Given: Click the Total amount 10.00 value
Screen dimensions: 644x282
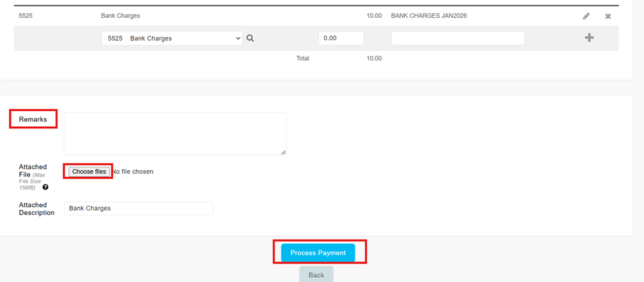Looking at the screenshot, I should click(x=373, y=58).
